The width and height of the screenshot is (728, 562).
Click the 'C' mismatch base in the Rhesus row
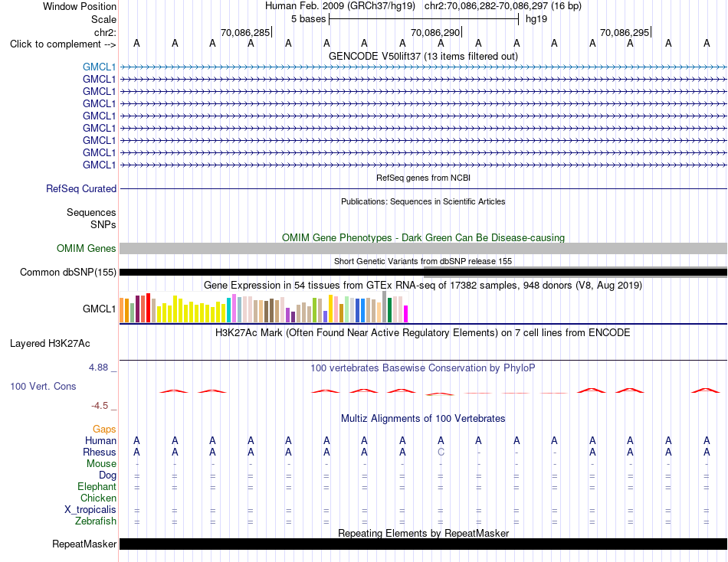[x=441, y=452]
